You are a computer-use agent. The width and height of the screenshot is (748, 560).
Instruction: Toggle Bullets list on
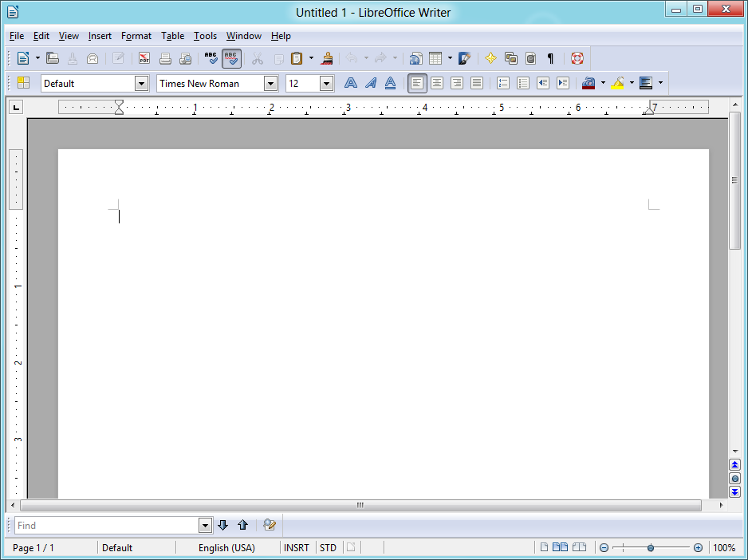523,83
